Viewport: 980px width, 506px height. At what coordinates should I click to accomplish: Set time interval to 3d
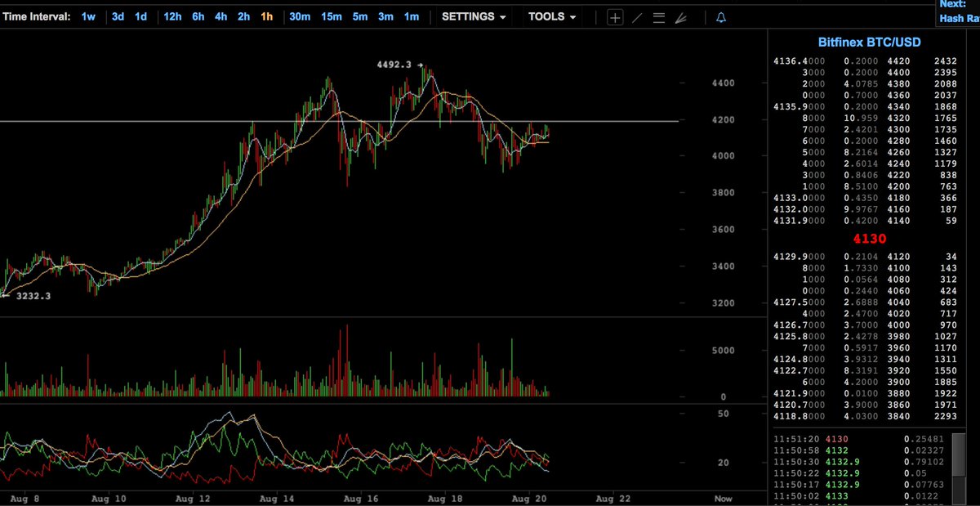(118, 16)
